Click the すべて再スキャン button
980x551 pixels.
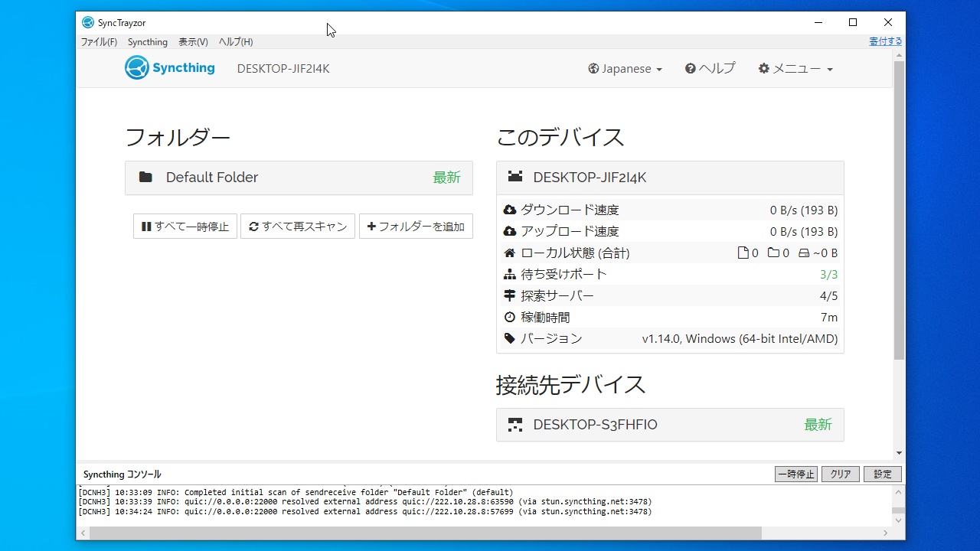point(298,227)
